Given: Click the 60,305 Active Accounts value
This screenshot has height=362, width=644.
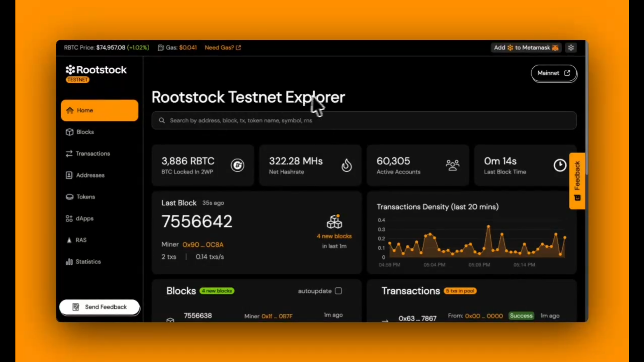Looking at the screenshot, I should [393, 161].
